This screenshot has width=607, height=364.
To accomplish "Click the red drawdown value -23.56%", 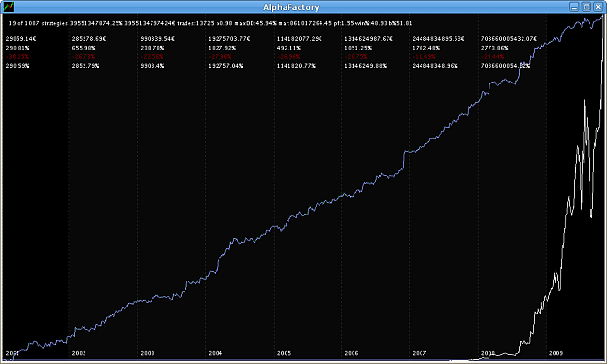I will tap(152, 57).
